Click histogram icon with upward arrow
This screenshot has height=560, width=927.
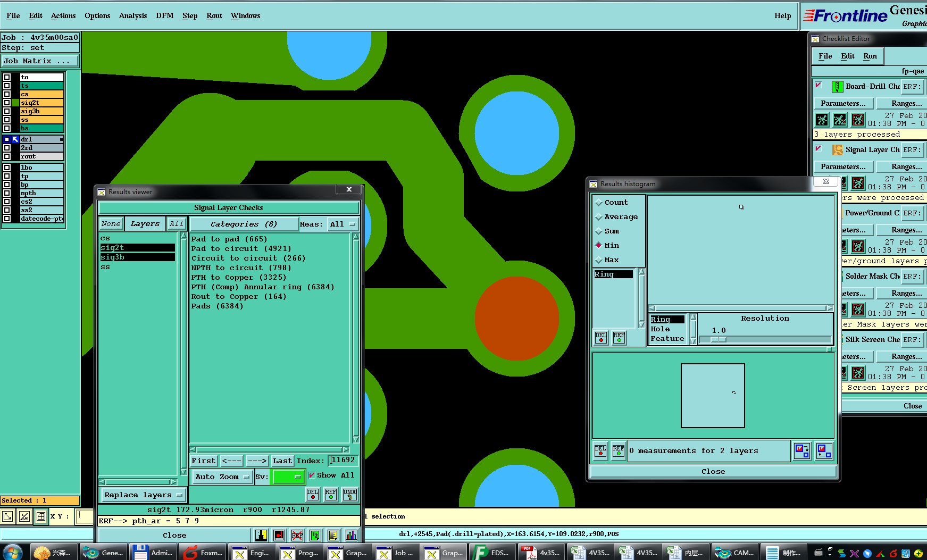click(824, 451)
